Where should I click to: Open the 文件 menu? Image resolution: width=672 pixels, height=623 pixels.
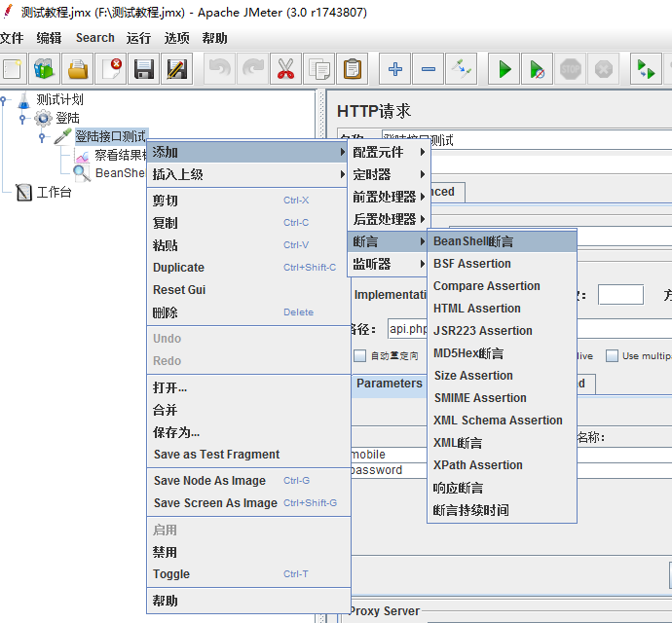pyautogui.click(x=12, y=38)
